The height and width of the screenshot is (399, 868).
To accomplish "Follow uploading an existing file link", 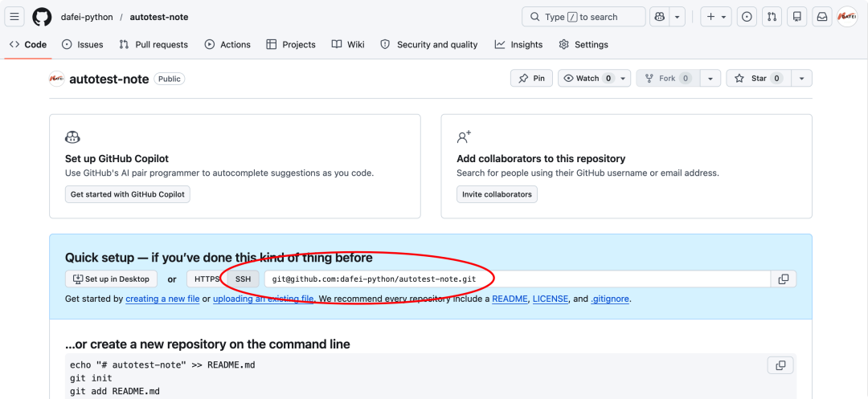I will tap(264, 299).
